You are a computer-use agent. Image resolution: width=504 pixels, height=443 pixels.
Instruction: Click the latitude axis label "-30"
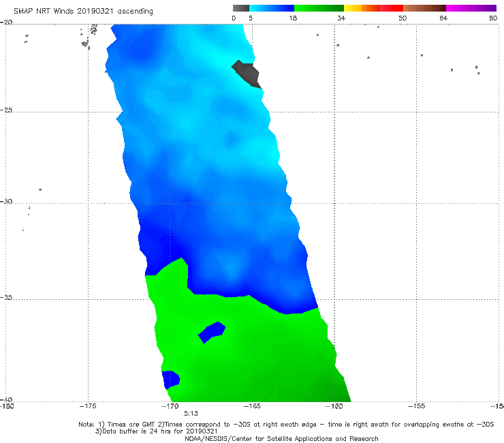[x=6, y=201]
